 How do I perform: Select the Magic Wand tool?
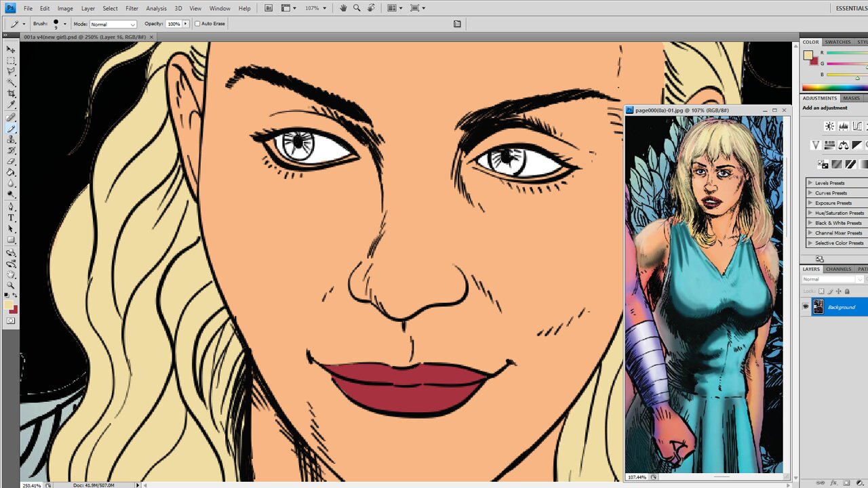pyautogui.click(x=11, y=82)
